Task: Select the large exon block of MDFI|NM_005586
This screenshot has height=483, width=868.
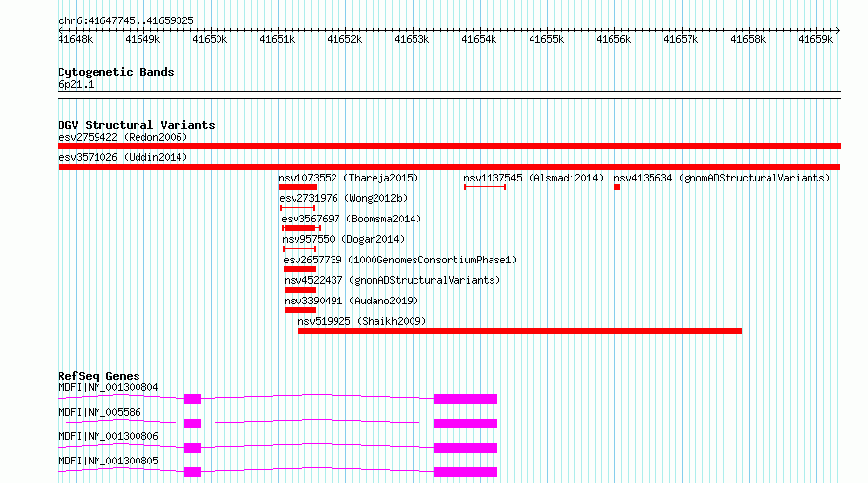Action: (465, 423)
